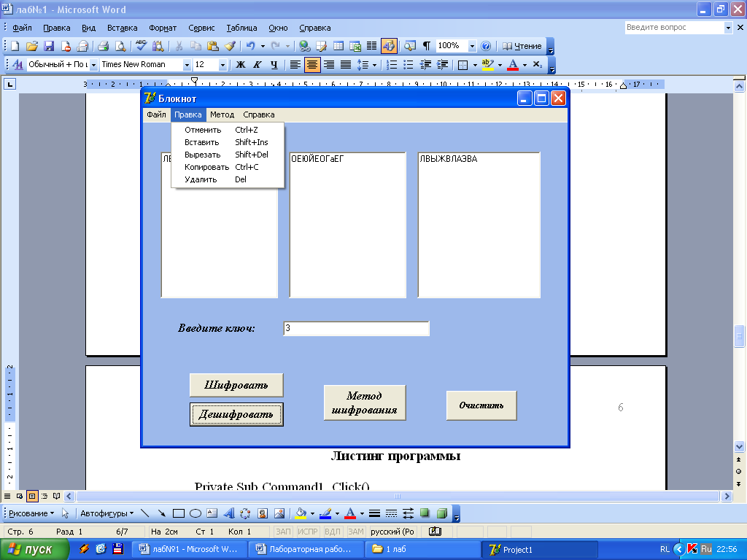Open a file with the Open folder icon

click(31, 46)
